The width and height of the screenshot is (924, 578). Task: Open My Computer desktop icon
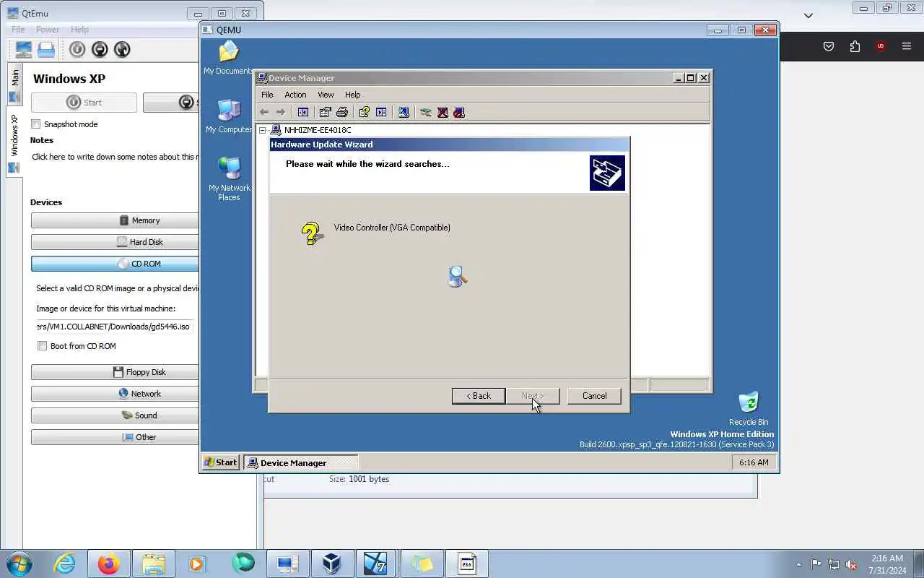pyautogui.click(x=229, y=116)
